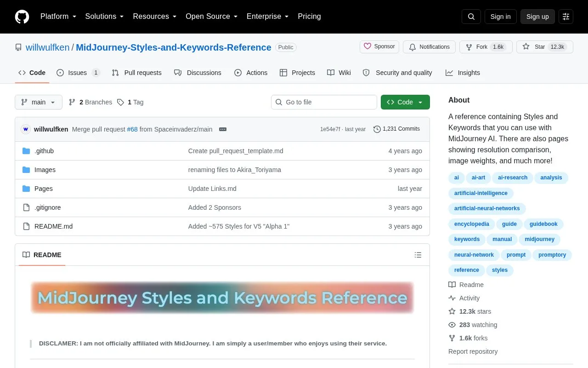Open the Pricing page

tap(309, 17)
